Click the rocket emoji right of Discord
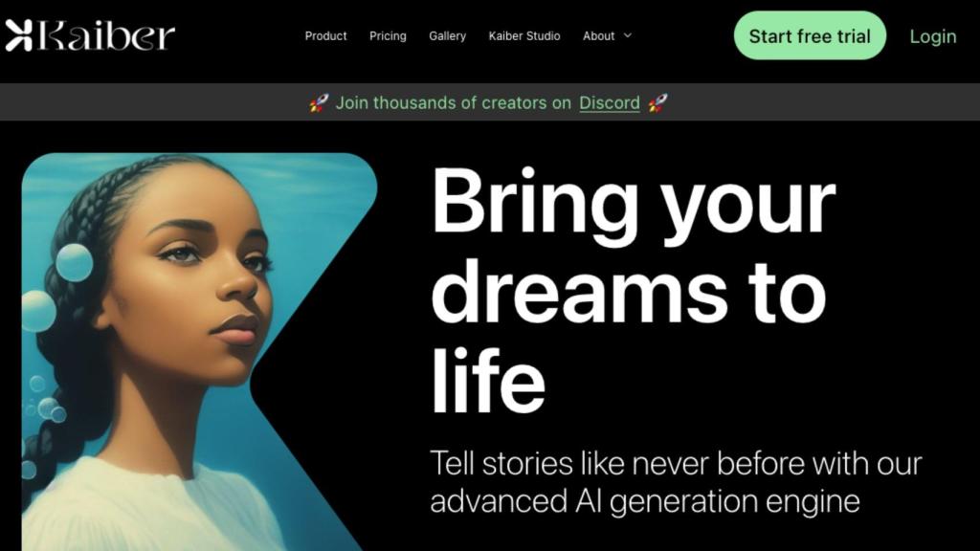980x551 pixels. point(657,103)
